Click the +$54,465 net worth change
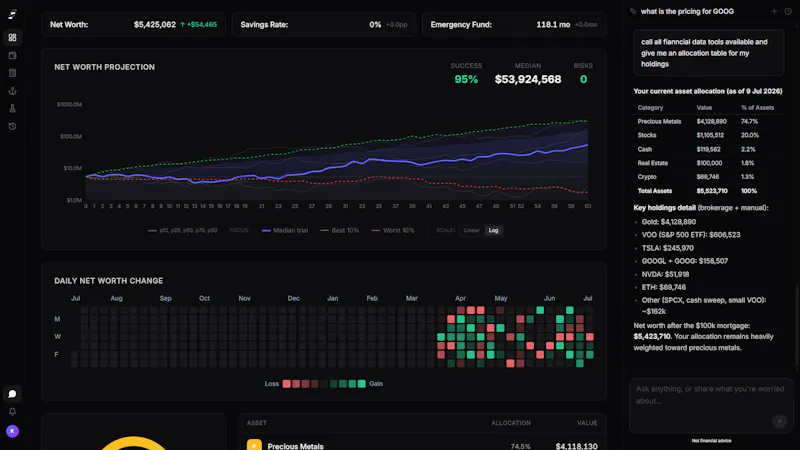The image size is (800, 450). pyautogui.click(x=198, y=24)
